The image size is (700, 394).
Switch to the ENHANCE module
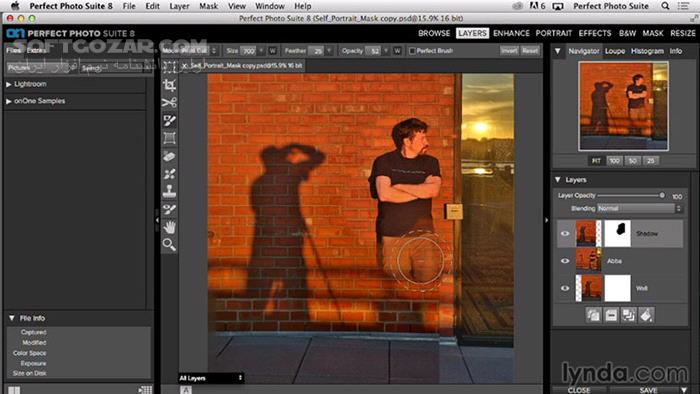(511, 33)
